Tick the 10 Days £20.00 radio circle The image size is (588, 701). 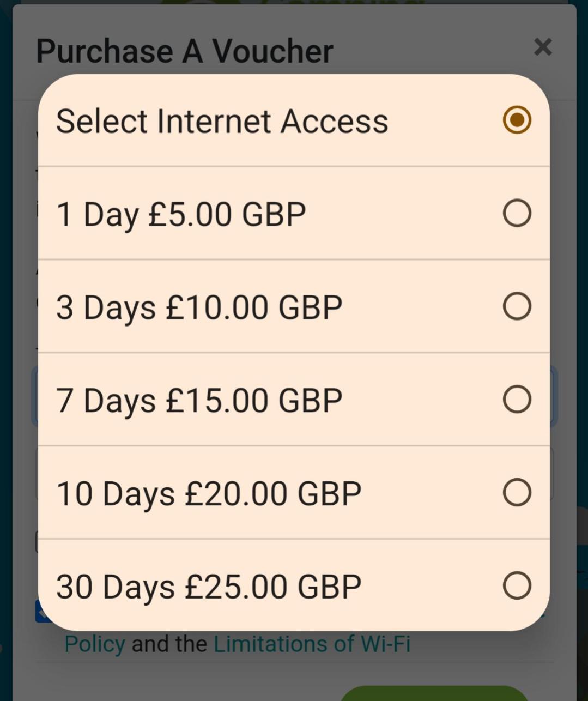coord(517,493)
